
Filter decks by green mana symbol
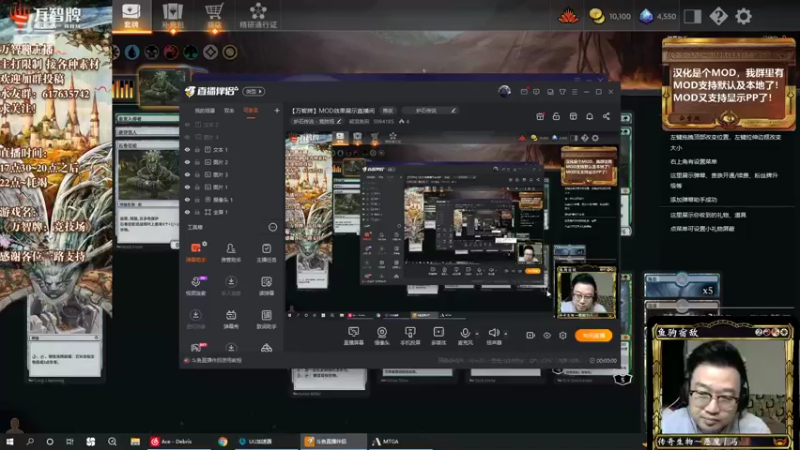pos(190,52)
